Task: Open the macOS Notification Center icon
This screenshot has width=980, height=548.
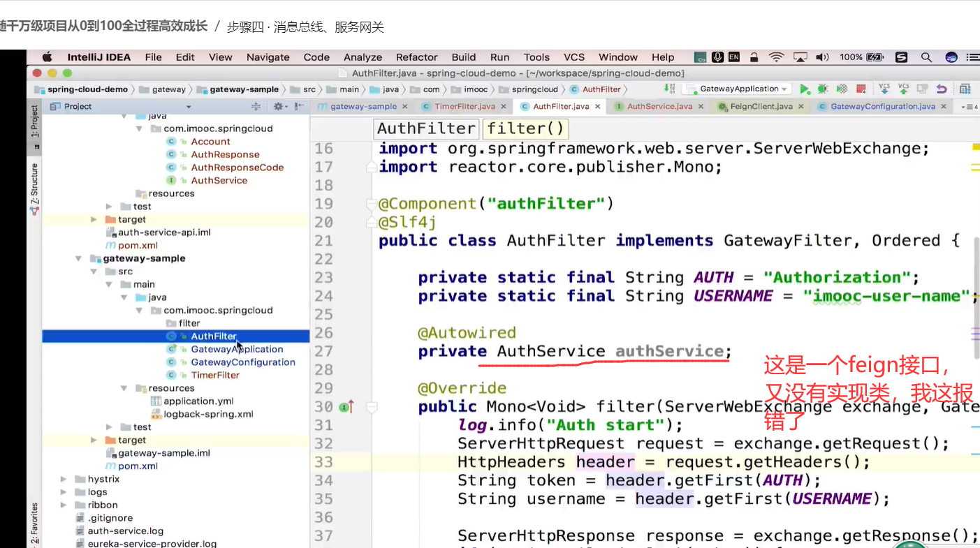Action: (x=974, y=57)
